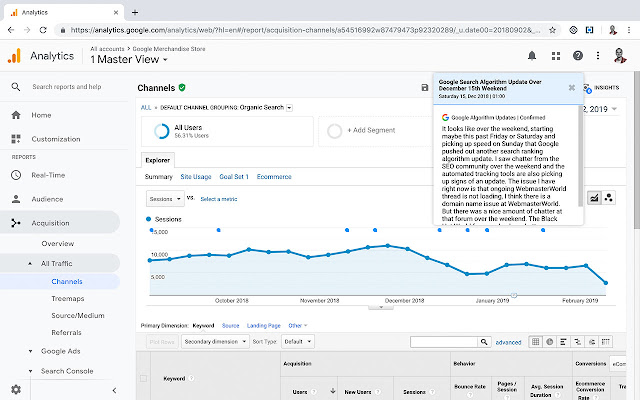Image resolution: width=640 pixels, height=400 pixels.
Task: Close the algorithm update popup
Action: pyautogui.click(x=571, y=87)
